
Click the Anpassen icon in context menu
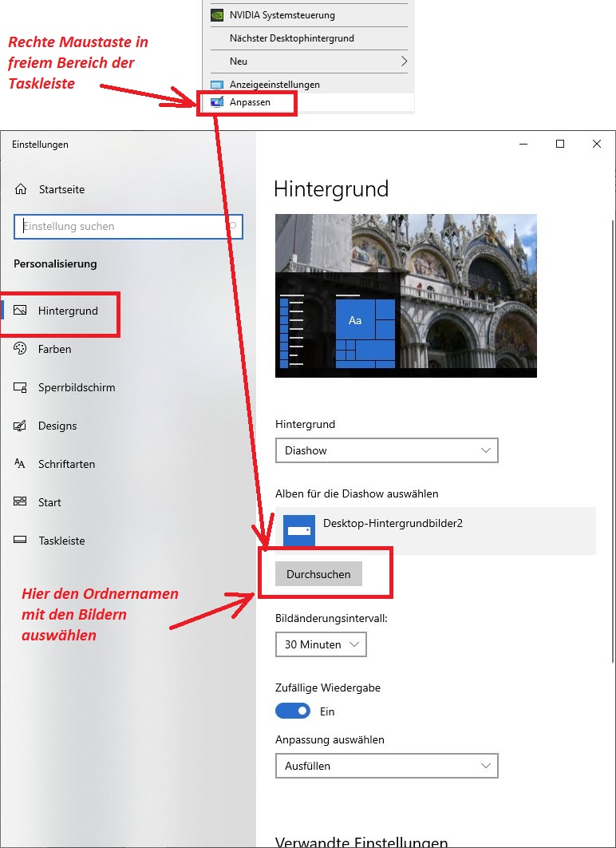pyautogui.click(x=217, y=102)
